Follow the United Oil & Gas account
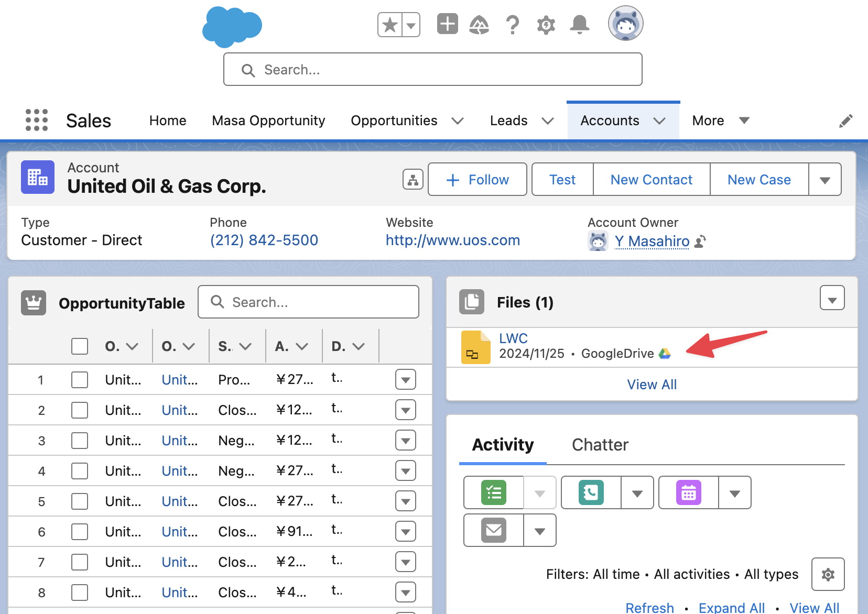Viewport: 868px width, 614px height. [x=478, y=179]
